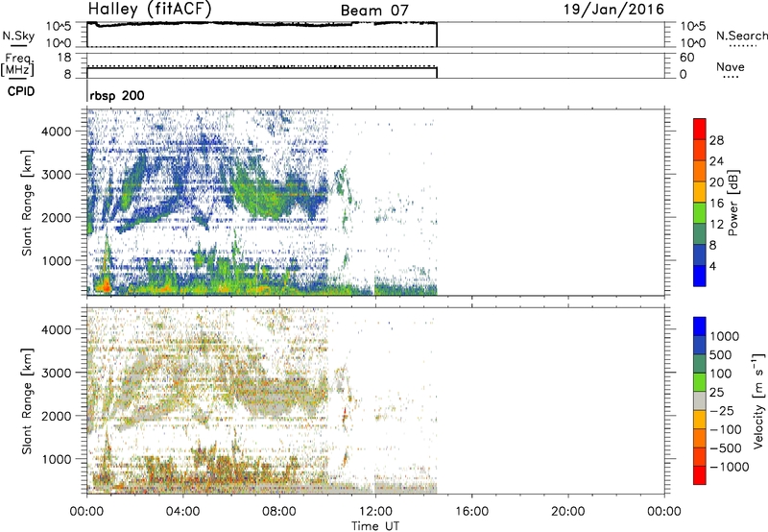Click the '18' frequency axis value

pyautogui.click(x=64, y=58)
